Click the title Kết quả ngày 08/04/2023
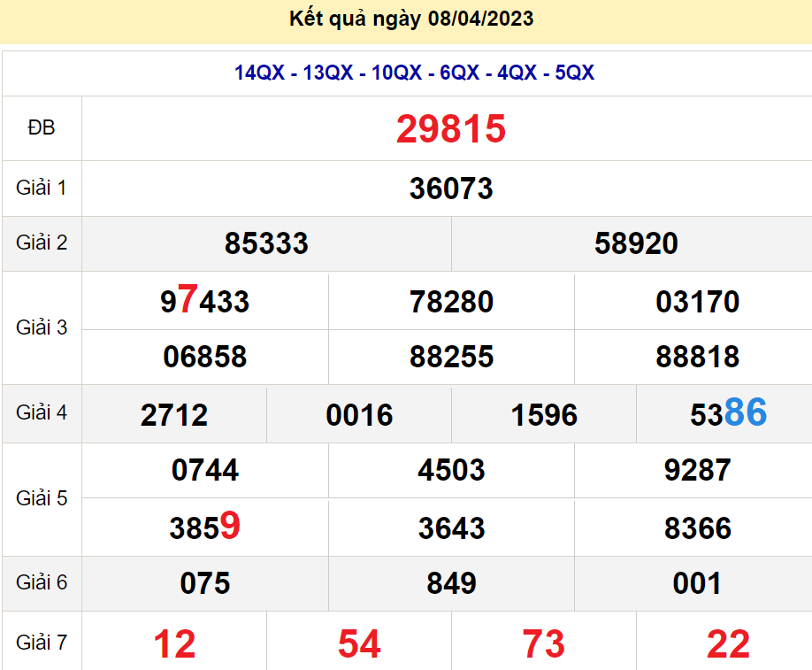812x670 pixels. (410, 19)
